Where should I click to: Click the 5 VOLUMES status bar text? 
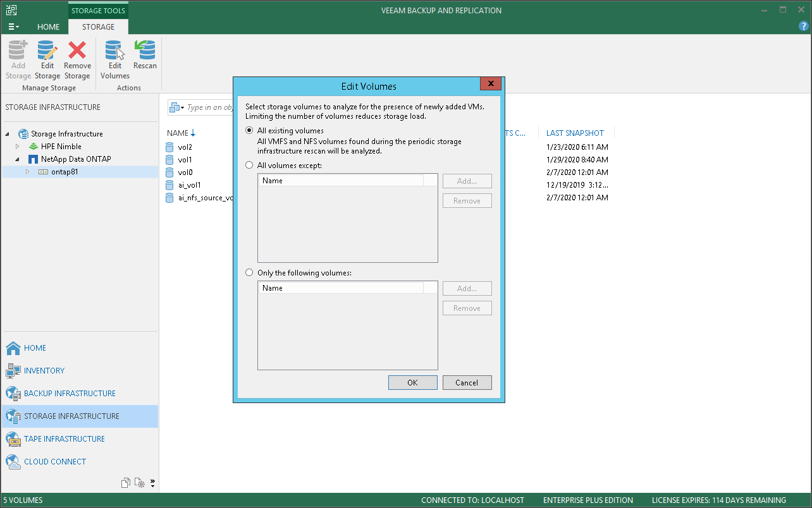pos(23,500)
